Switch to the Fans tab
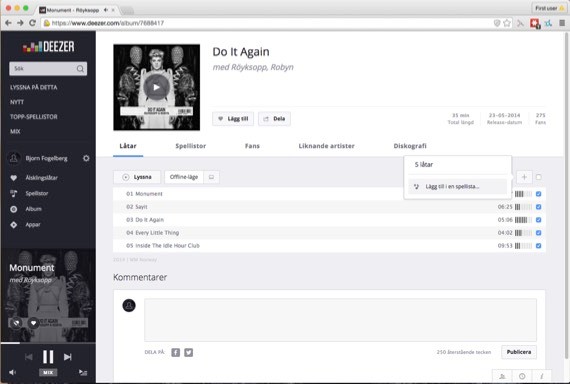Screen dimensions: 570x384 pos(252,146)
